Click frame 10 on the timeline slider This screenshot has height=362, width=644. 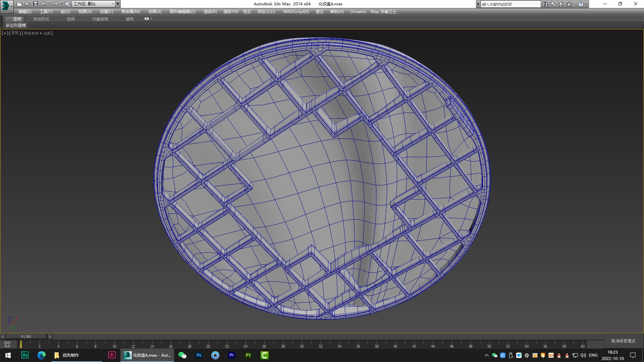point(114,346)
